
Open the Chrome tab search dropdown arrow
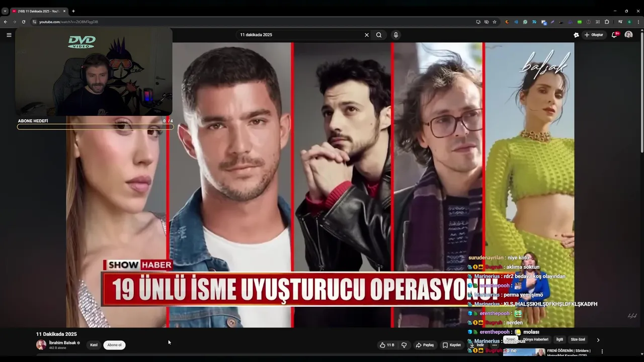5,11
